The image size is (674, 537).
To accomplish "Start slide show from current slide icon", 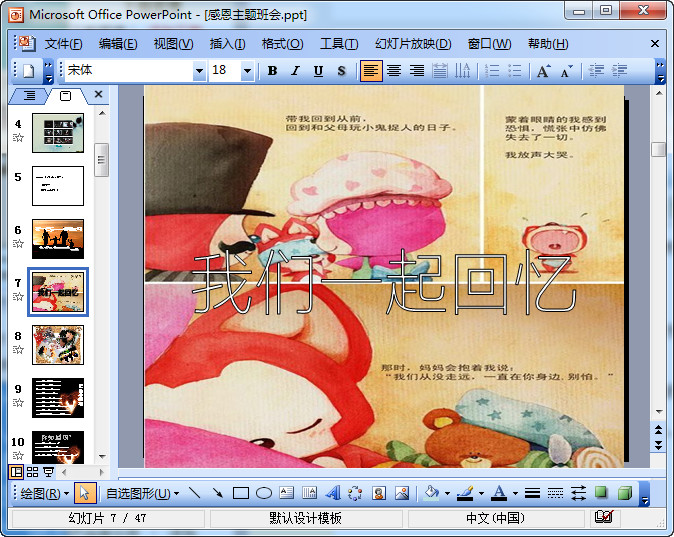I will pyautogui.click(x=49, y=472).
